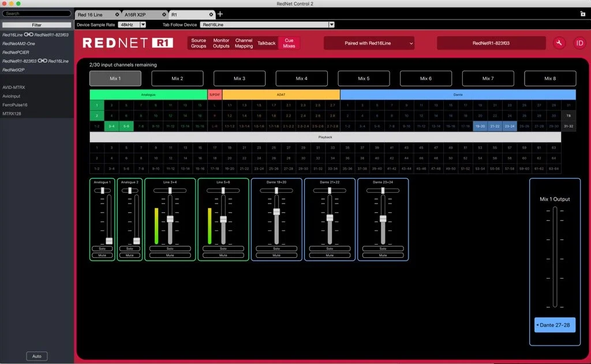The height and width of the screenshot is (364, 591).
Task: Toggle Analogue input 1 cell
Action: click(x=97, y=105)
